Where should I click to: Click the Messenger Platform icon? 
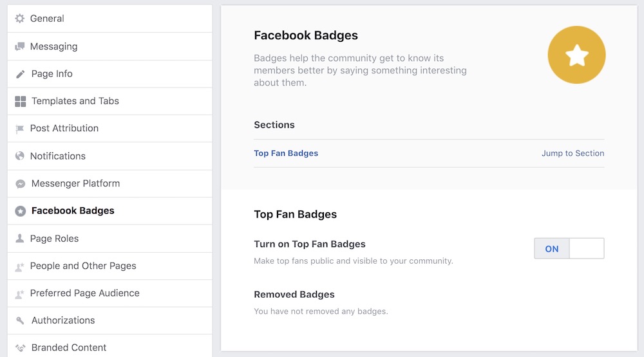(20, 184)
